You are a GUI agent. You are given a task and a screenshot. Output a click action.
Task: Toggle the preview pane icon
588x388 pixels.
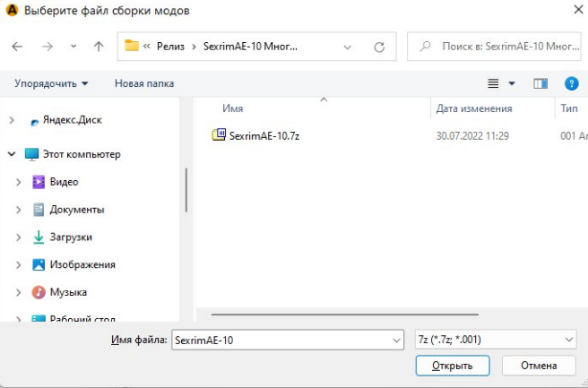tap(540, 83)
